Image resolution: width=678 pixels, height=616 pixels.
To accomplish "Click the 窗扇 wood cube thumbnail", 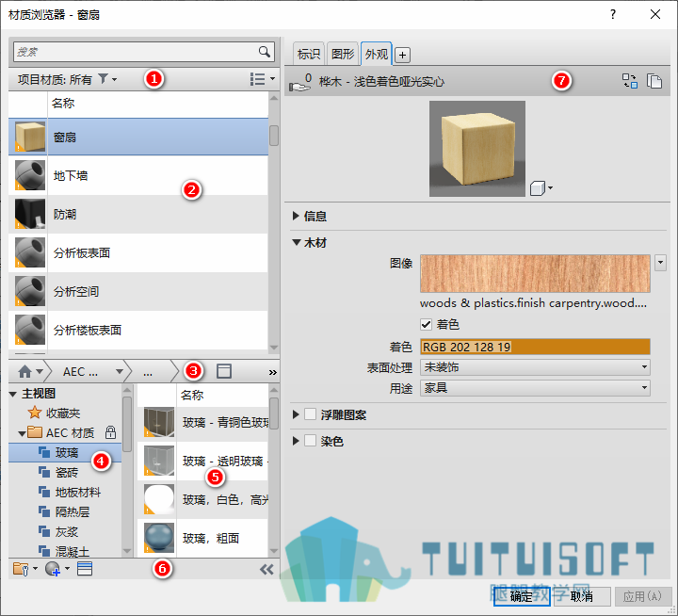I will click(x=29, y=137).
